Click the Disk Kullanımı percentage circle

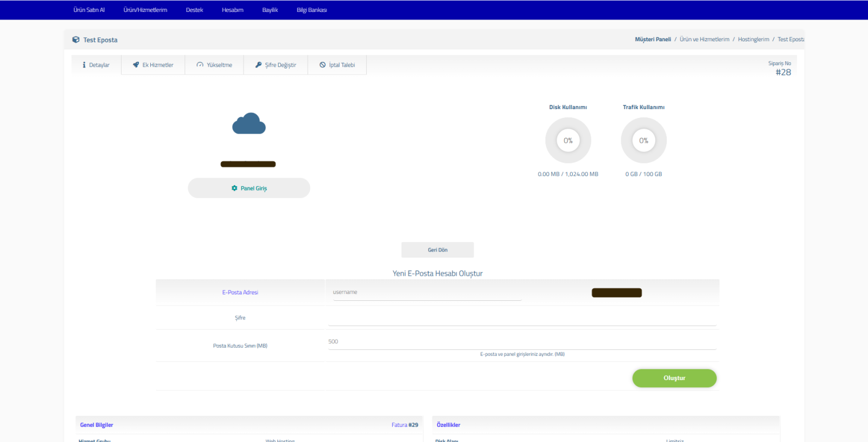click(x=568, y=141)
